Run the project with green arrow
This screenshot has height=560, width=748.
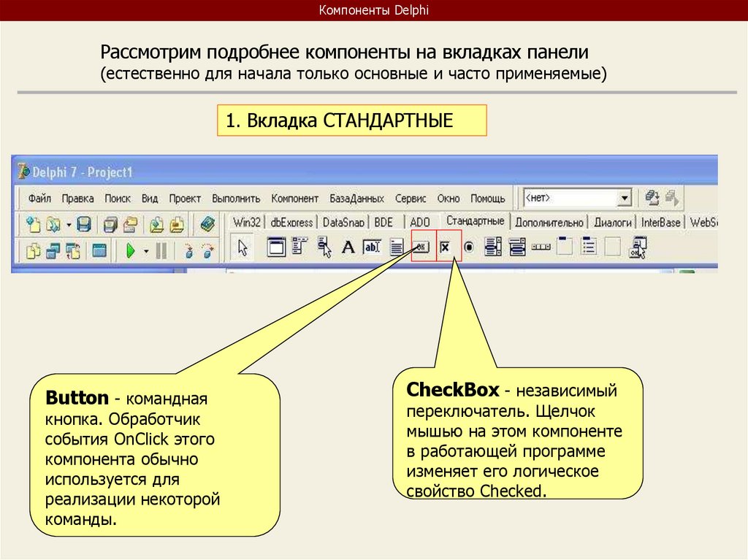[130, 250]
